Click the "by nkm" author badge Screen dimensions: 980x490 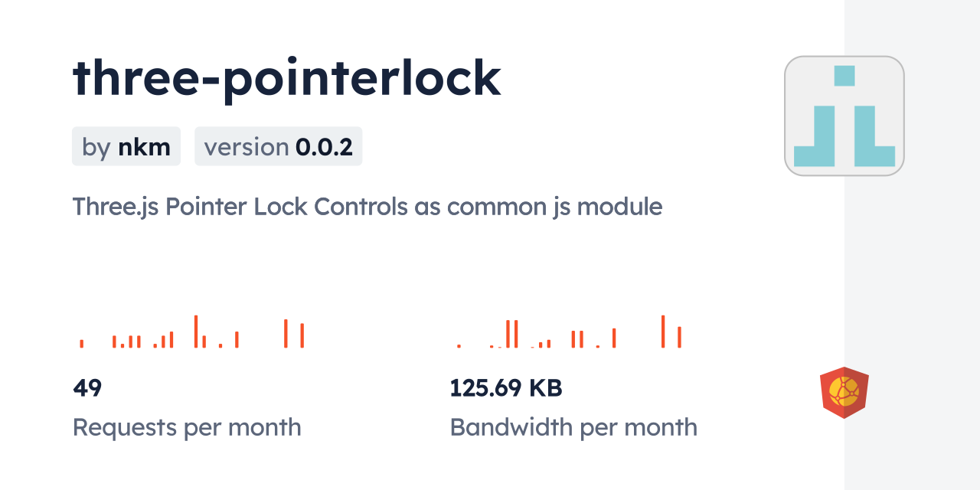[126, 146]
